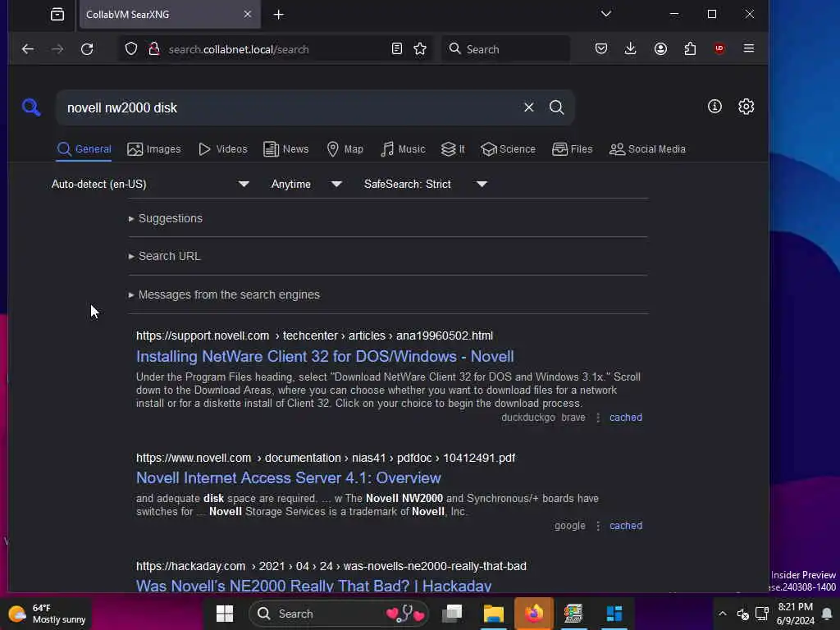This screenshot has width=840, height=630.
Task: Switch to the News category
Action: point(286,149)
